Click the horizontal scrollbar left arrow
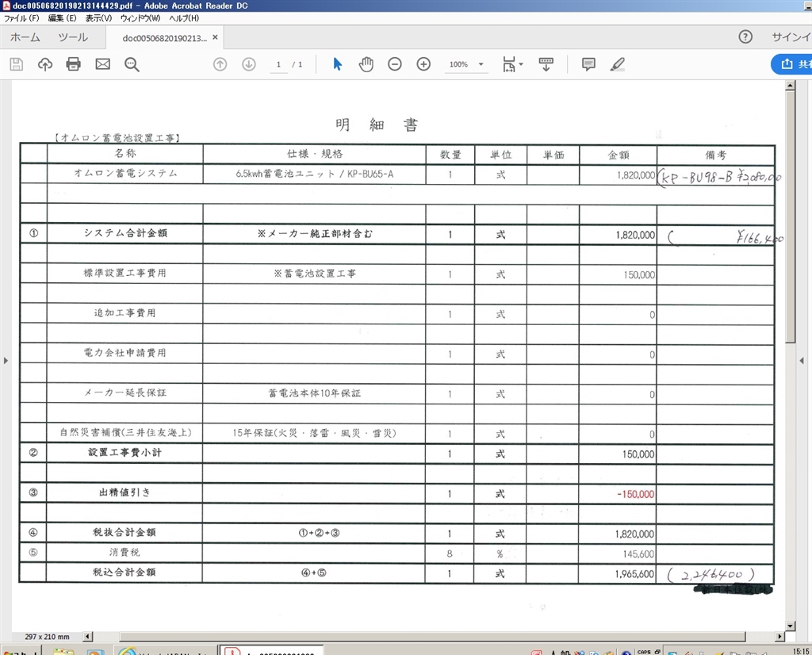The width and height of the screenshot is (812, 655). pyautogui.click(x=87, y=636)
